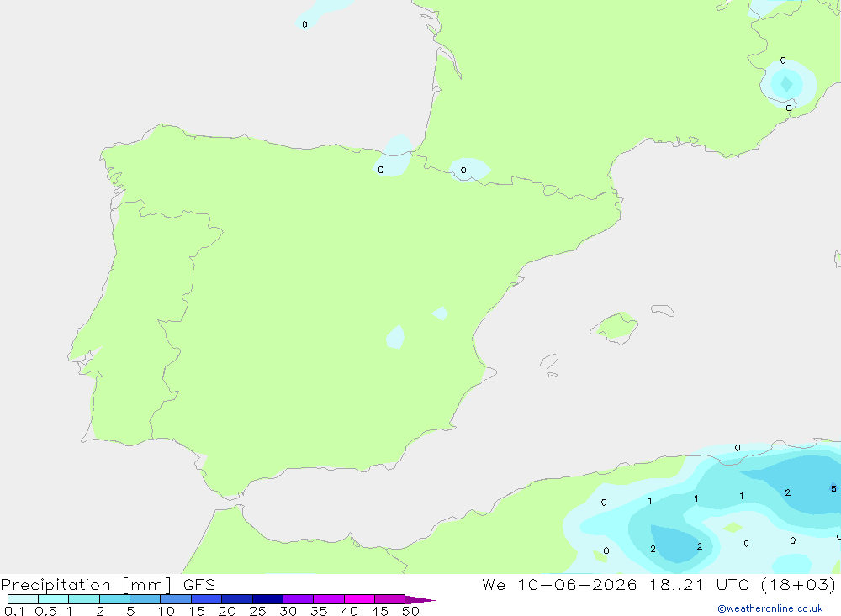Pick the 25–30 mm navy legend swatch
The image size is (841, 616).
click(267, 599)
